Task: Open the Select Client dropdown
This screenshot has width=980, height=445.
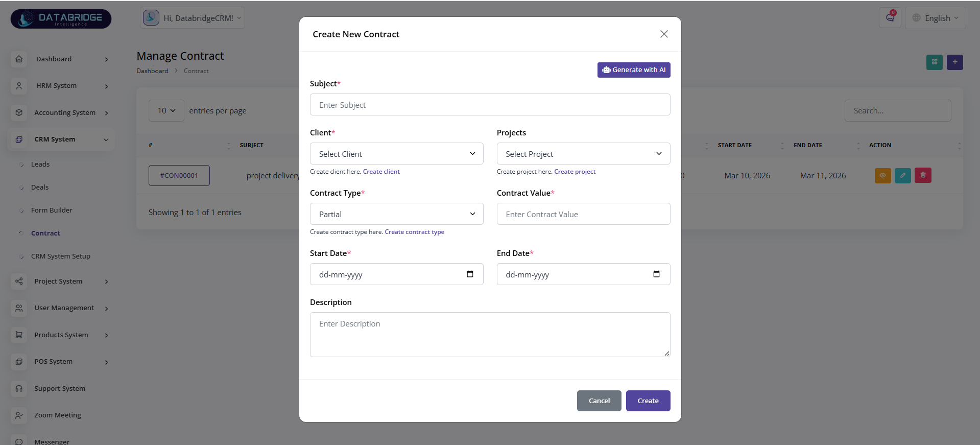Action: click(x=397, y=154)
